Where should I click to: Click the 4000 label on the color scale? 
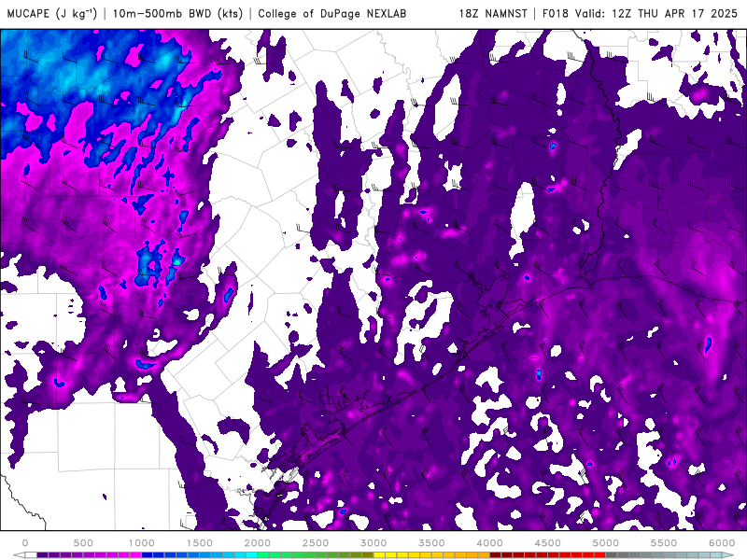coord(489,543)
